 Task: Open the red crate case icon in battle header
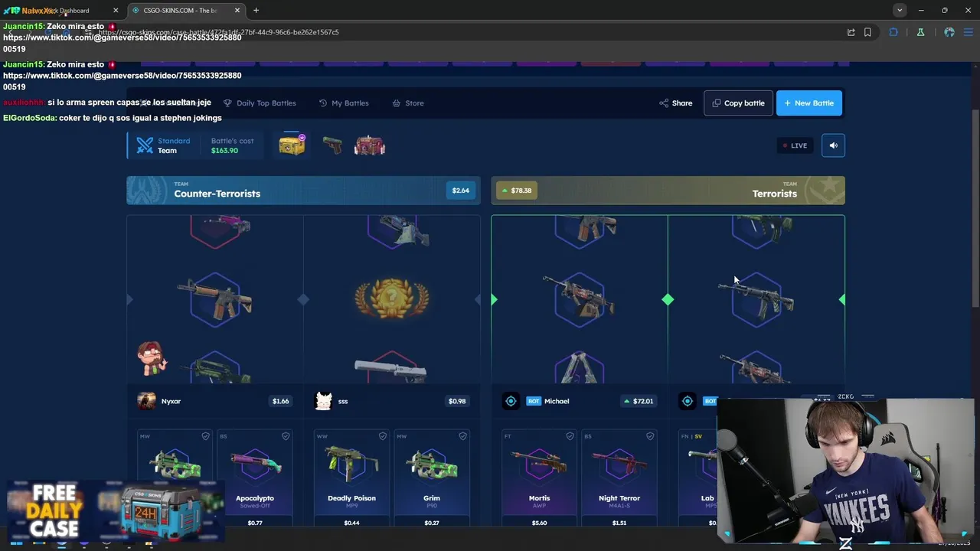click(x=370, y=145)
